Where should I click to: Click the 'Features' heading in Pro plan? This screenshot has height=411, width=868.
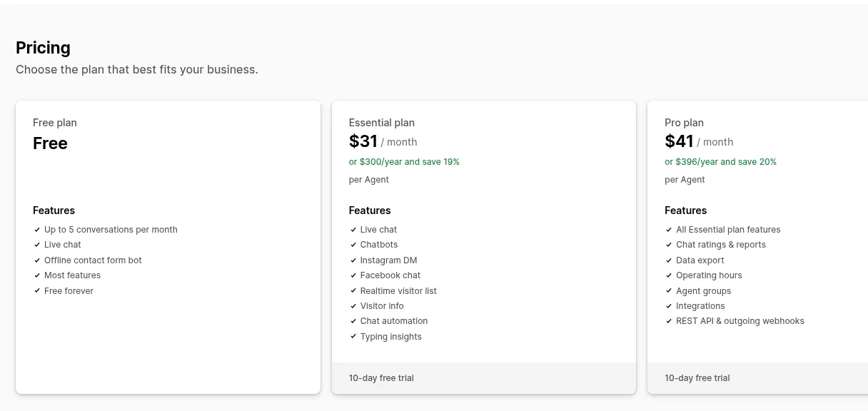(686, 210)
